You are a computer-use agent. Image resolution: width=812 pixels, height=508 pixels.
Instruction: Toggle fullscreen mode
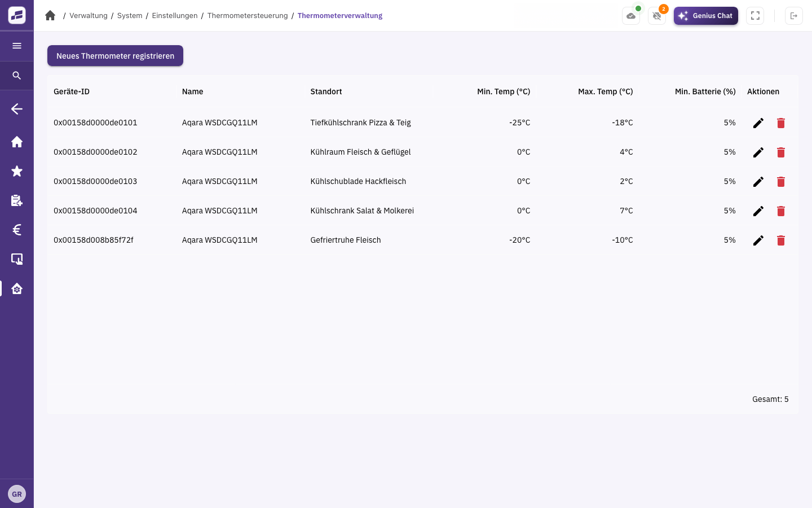(x=755, y=16)
